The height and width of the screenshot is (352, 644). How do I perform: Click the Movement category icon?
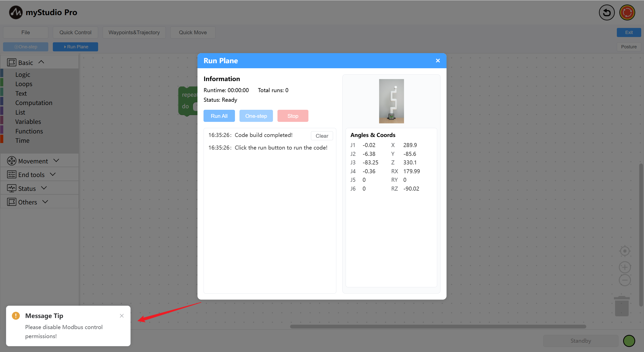pos(12,161)
